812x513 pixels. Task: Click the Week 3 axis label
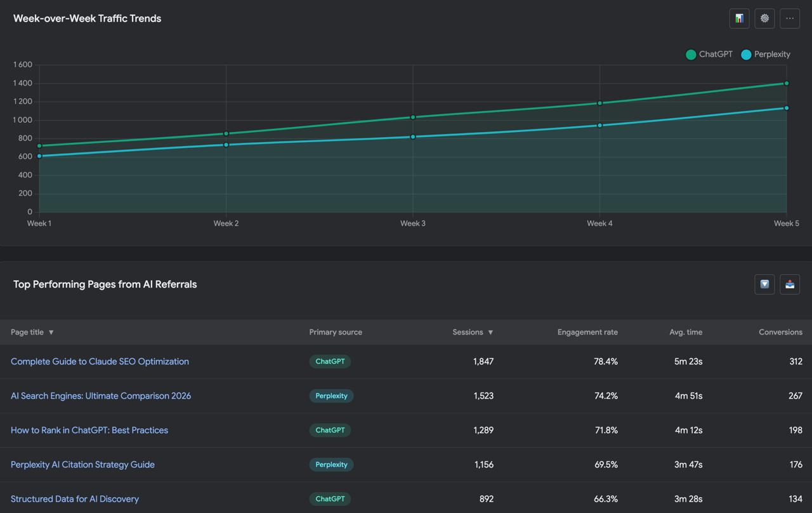click(x=413, y=223)
